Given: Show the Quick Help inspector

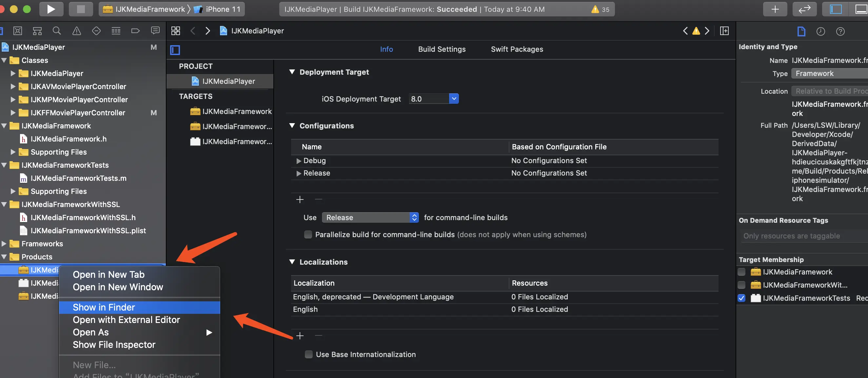Looking at the screenshot, I should [x=840, y=31].
